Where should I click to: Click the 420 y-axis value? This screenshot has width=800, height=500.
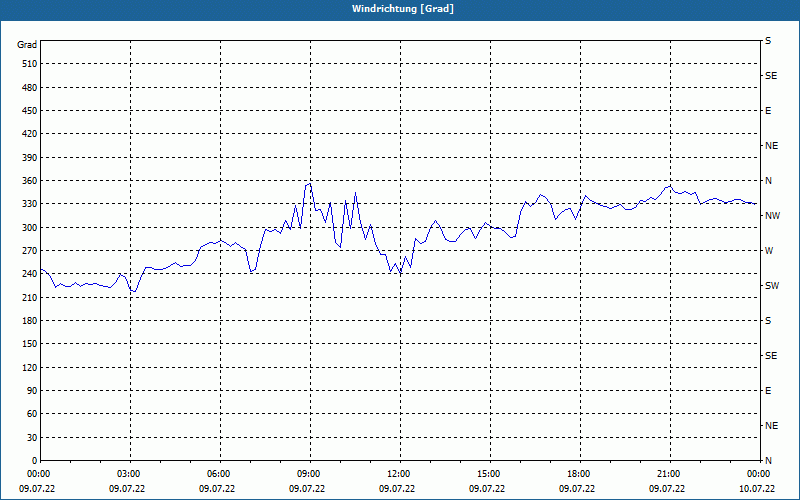pos(30,134)
